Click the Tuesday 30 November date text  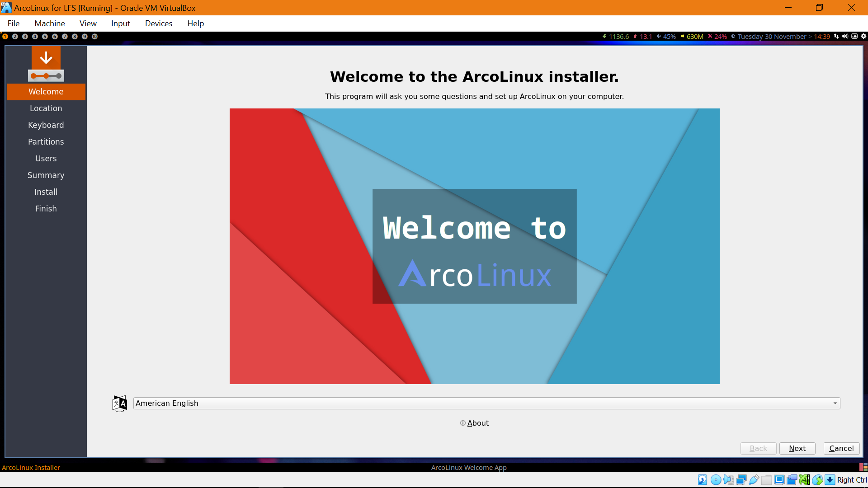click(772, 37)
